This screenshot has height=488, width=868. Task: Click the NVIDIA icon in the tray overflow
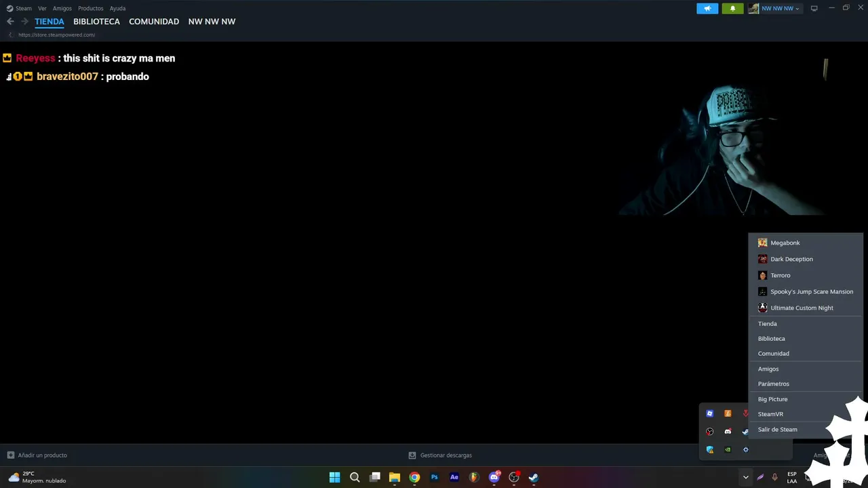click(728, 449)
